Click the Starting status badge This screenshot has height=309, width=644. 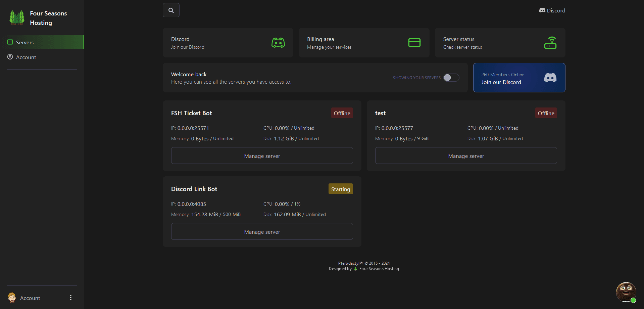(341, 189)
